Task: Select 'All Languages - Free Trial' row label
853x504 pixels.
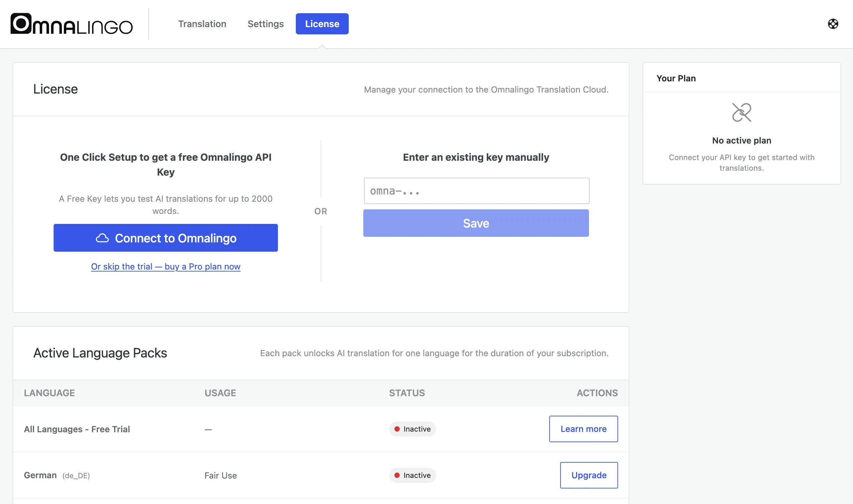Action: click(x=77, y=429)
